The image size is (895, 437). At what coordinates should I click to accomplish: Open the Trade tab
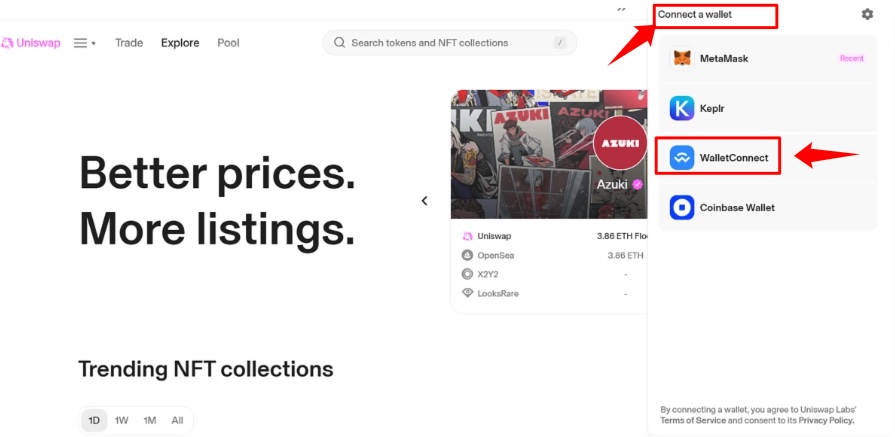pyautogui.click(x=129, y=43)
